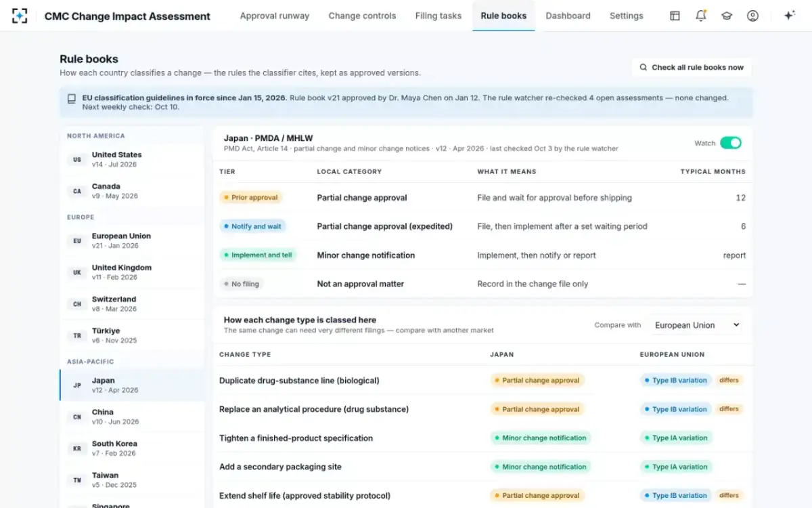Select the CA country badge
Viewport: 812px width, 508px height.
coord(77,191)
